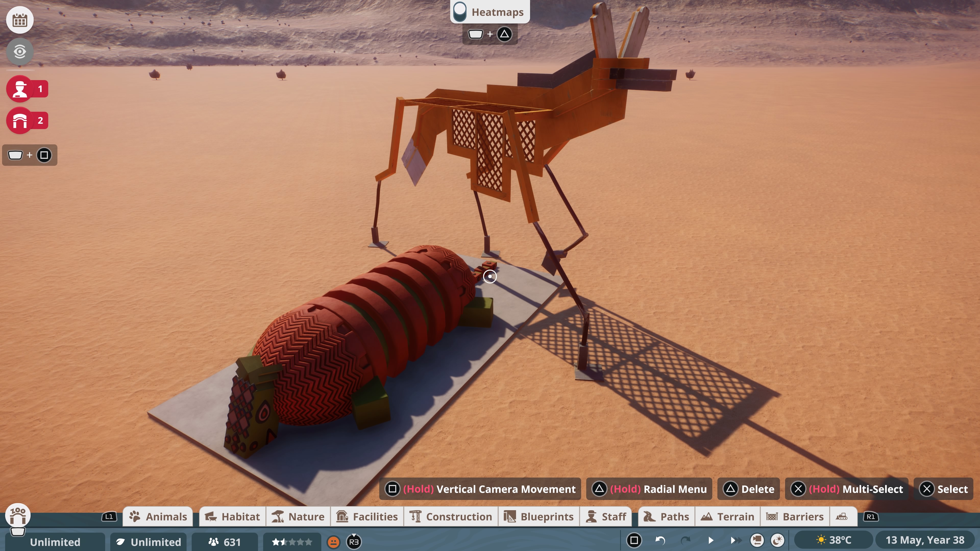Open the Paths tab
Image resolution: width=980 pixels, height=551 pixels.
point(666,516)
